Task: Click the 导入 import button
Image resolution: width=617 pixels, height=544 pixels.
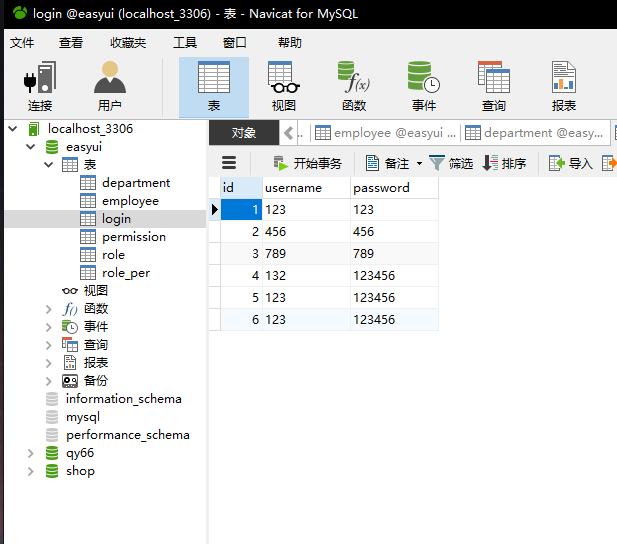Action: (x=571, y=163)
